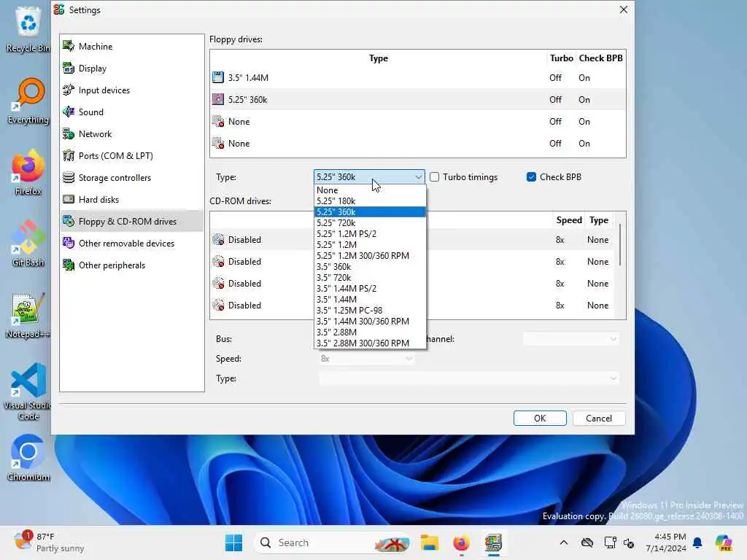Screen dimensions: 747x560
Task: Click the Speed column header in CD-ROM list
Action: point(569,220)
